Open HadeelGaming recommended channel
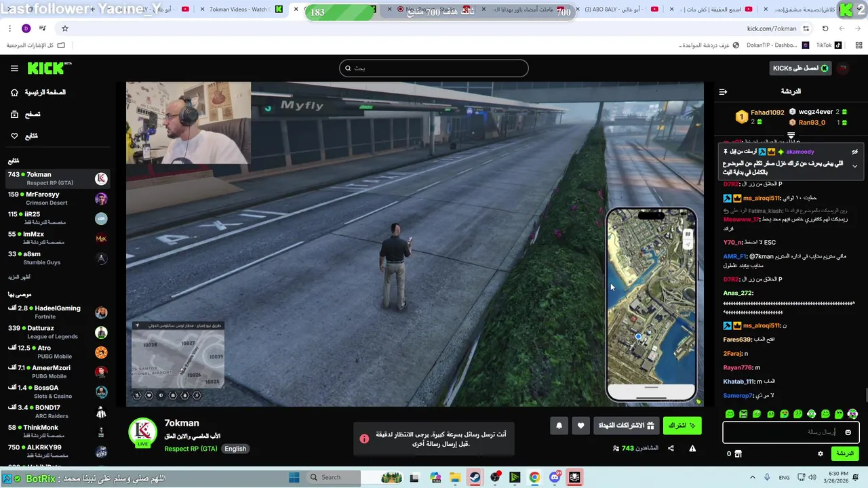The width and height of the screenshot is (868, 488). (x=58, y=312)
